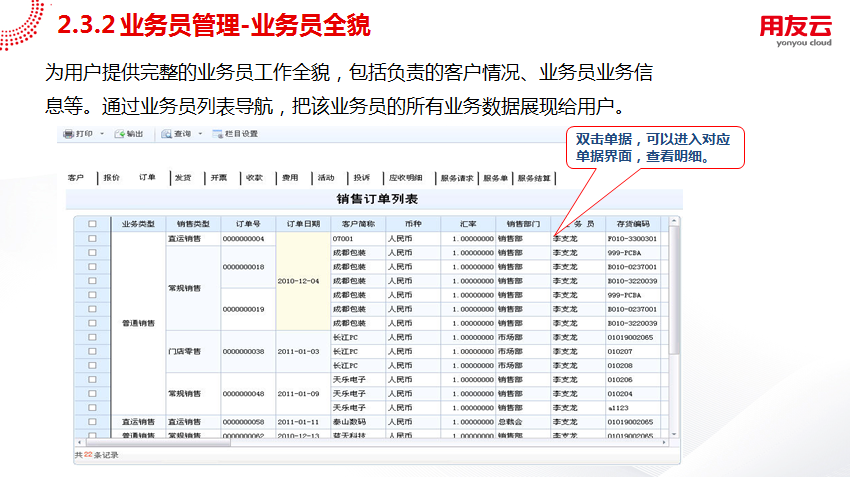Click the 输出 (export) toolbar icon
The image size is (850, 477).
(119, 134)
